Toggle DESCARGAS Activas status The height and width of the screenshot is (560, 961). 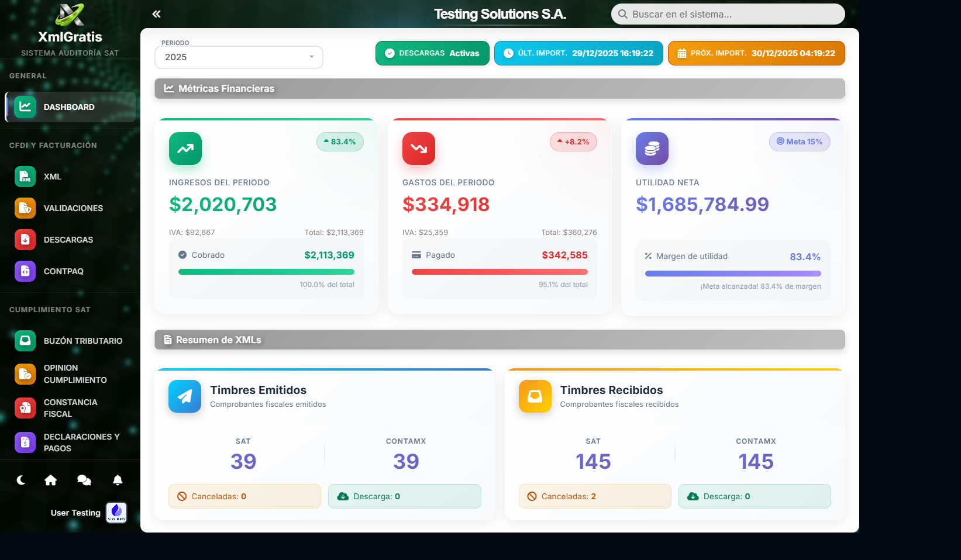pyautogui.click(x=432, y=53)
